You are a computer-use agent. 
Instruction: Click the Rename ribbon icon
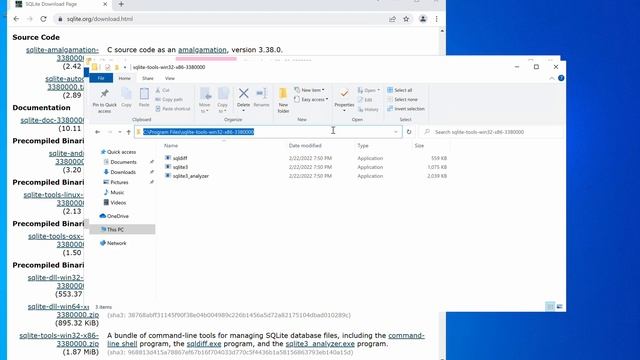coord(261,98)
